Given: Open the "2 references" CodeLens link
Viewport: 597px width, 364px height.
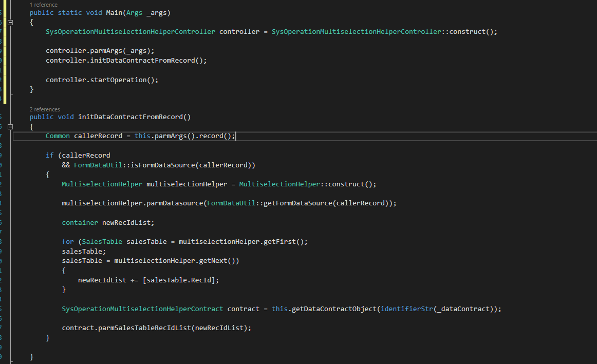Looking at the screenshot, I should (x=44, y=109).
